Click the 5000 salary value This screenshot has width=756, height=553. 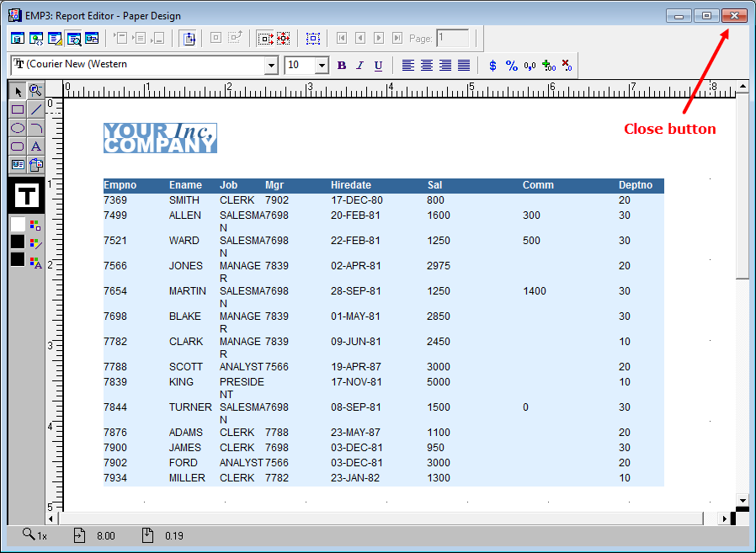click(x=439, y=382)
